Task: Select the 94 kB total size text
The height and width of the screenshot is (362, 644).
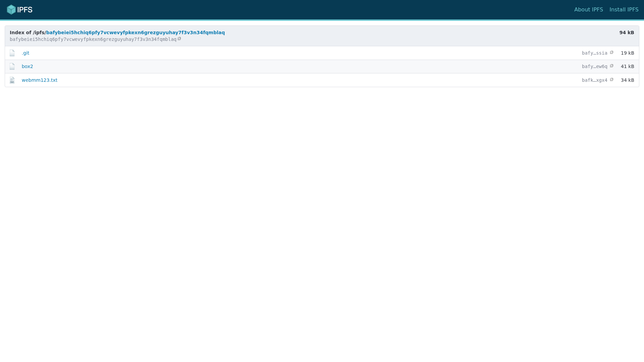Action: (x=627, y=33)
